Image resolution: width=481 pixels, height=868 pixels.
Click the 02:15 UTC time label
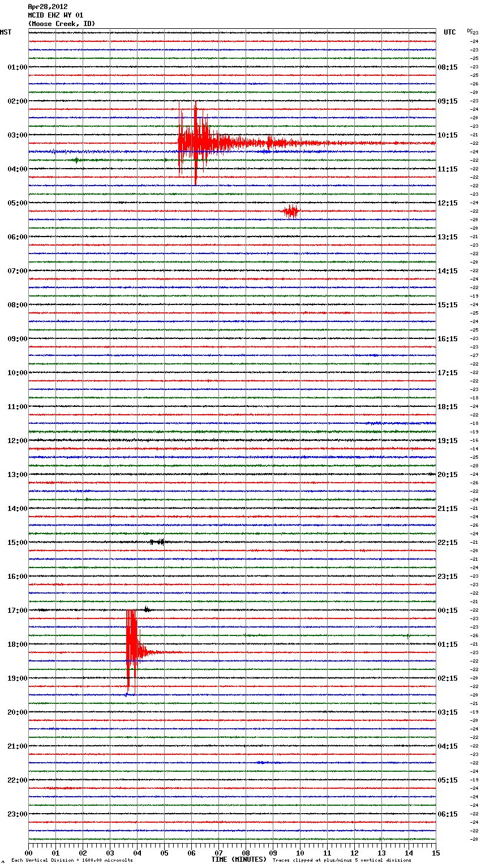pos(448,678)
